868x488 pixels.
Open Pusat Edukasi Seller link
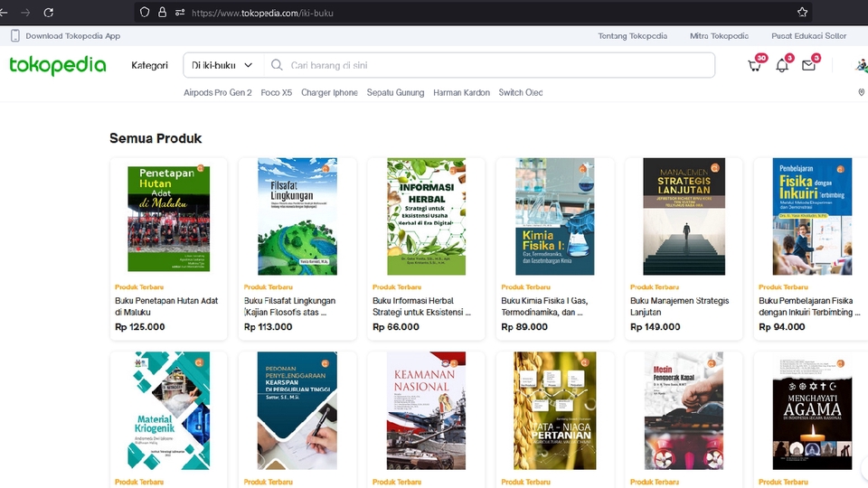coord(808,36)
